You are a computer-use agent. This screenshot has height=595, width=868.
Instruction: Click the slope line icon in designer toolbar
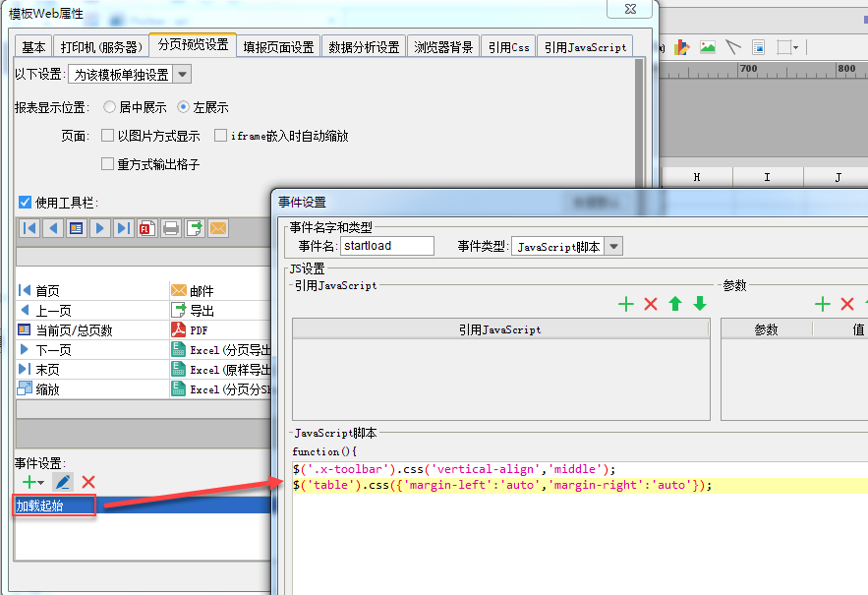point(733,47)
